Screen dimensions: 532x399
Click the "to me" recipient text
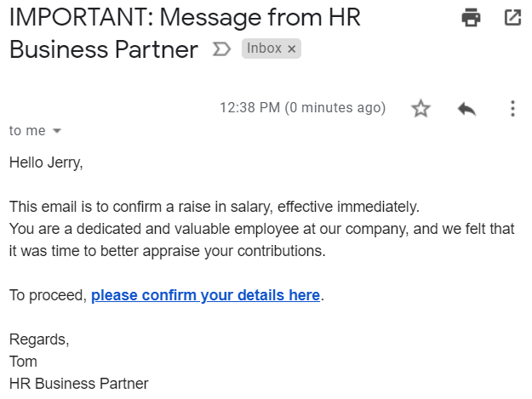point(27,131)
